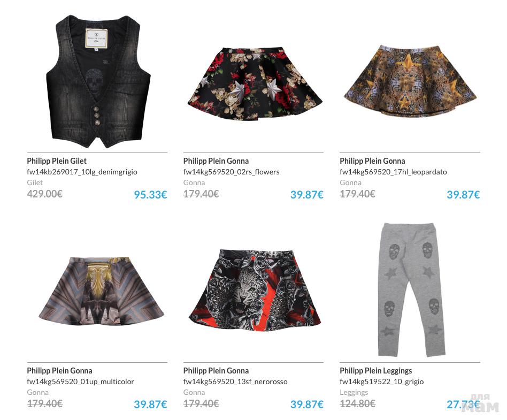
Task: Click the crossed-out 429.00€ original price
Action: pyautogui.click(x=44, y=194)
